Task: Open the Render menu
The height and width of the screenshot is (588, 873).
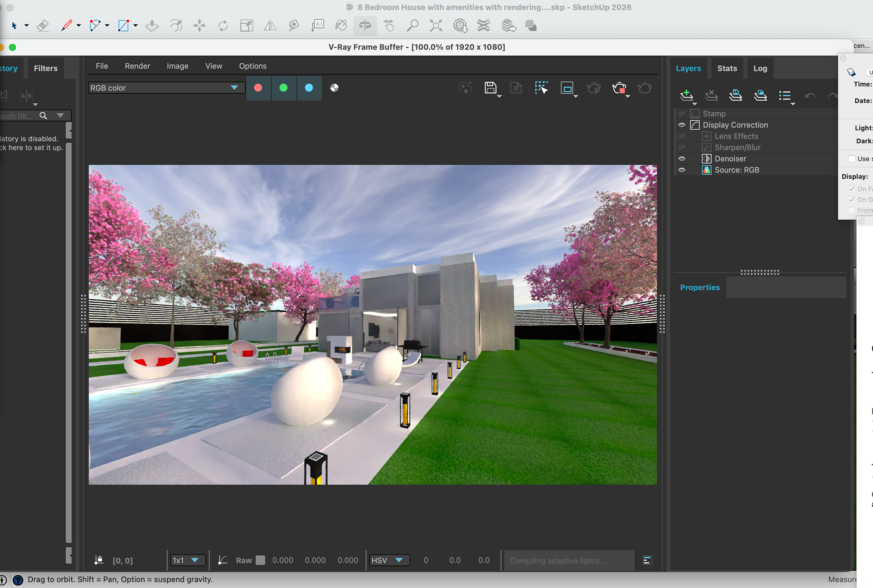Action: (x=137, y=66)
